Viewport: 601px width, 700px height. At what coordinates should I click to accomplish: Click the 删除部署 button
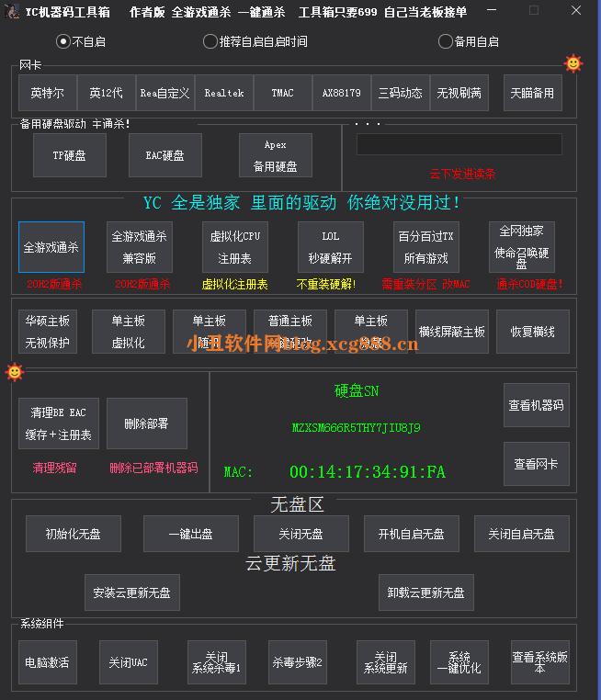[x=147, y=423]
